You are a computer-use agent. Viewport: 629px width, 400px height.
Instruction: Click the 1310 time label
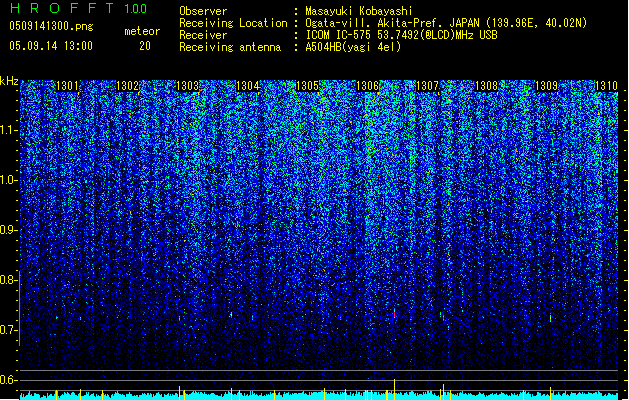[x=606, y=86]
